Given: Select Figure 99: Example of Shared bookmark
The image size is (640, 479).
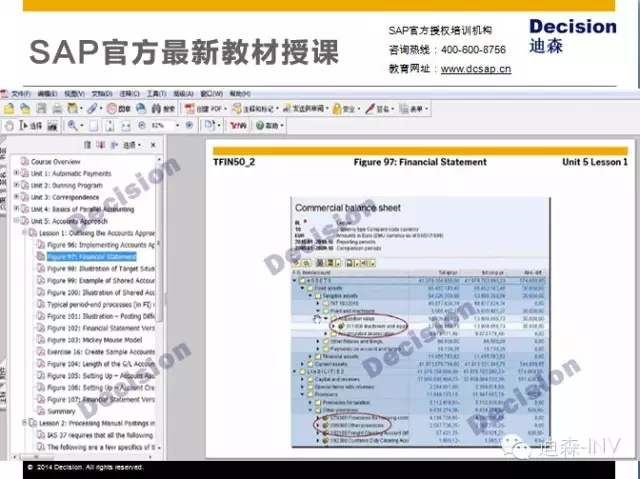Looking at the screenshot, I should (x=101, y=280).
